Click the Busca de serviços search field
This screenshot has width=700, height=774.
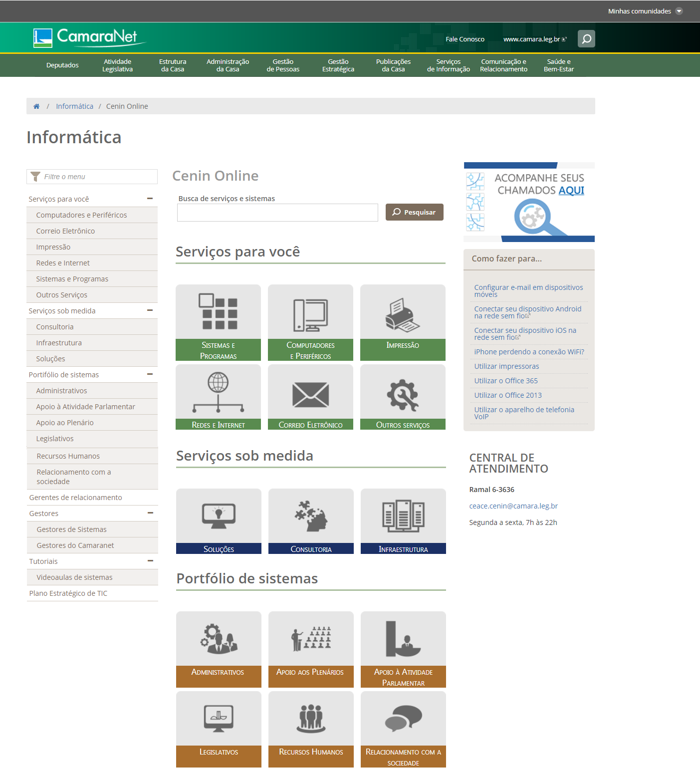point(277,213)
